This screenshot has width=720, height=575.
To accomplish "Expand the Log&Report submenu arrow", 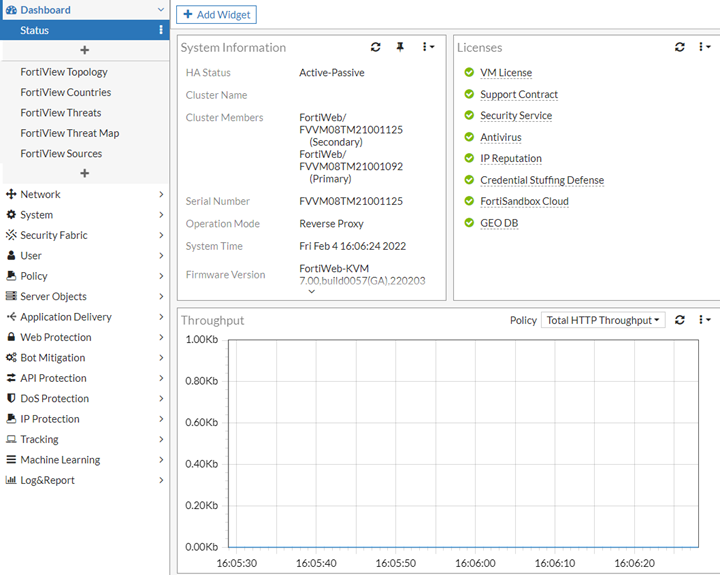I will [x=161, y=480].
